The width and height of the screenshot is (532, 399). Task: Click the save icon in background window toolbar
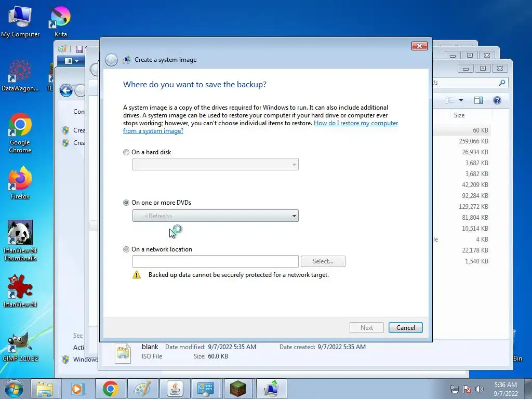(x=79, y=49)
